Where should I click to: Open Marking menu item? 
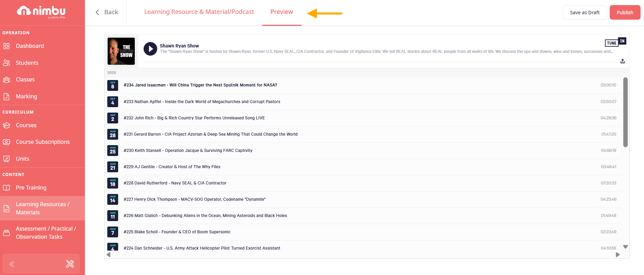click(x=26, y=97)
